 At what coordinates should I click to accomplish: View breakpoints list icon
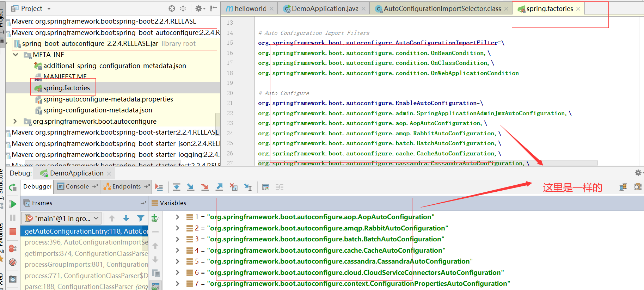point(13,248)
